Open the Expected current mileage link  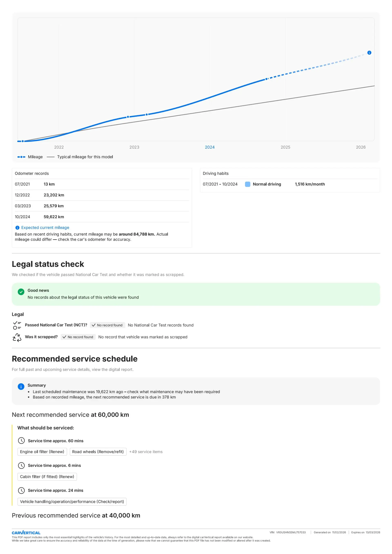(45, 228)
